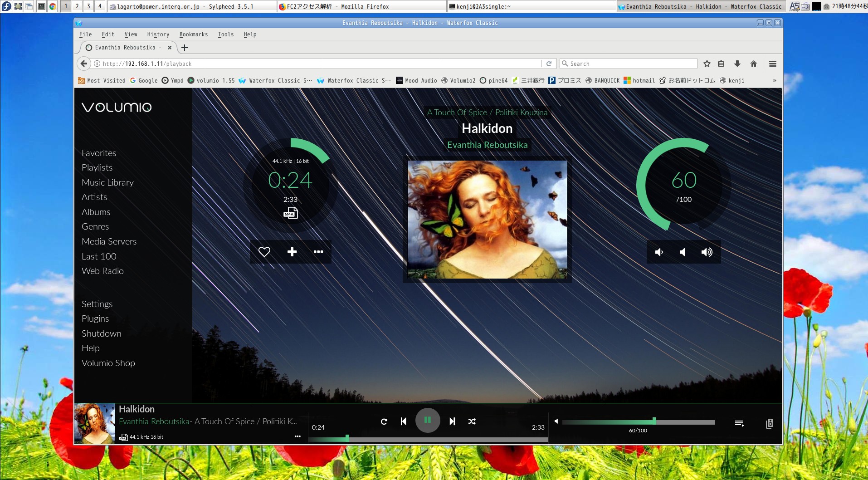The width and height of the screenshot is (868, 480).
Task: Open Music Library in the sidebar
Action: [107, 182]
